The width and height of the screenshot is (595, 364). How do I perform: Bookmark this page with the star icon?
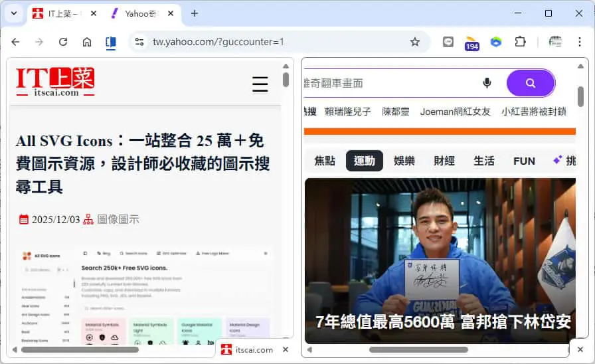pyautogui.click(x=415, y=42)
